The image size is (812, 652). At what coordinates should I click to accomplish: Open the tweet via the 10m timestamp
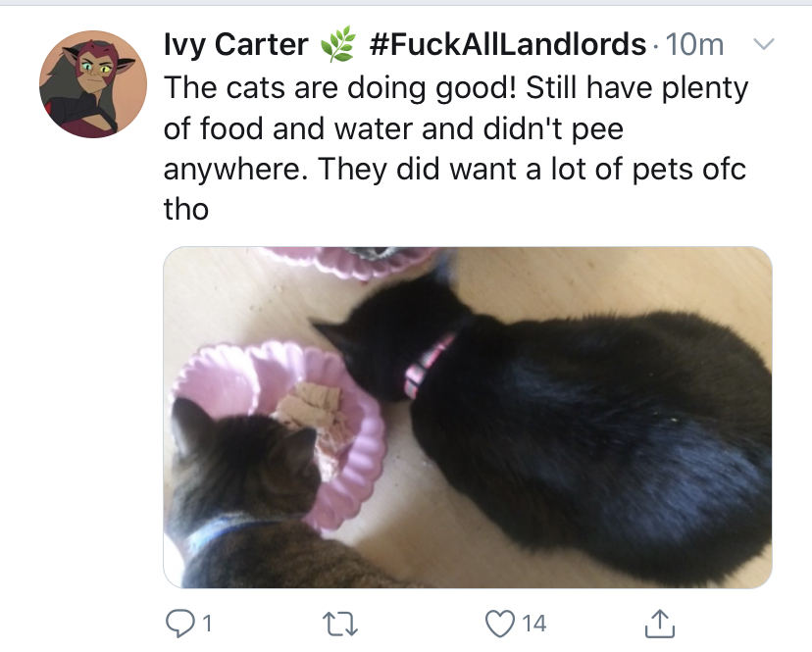click(694, 44)
